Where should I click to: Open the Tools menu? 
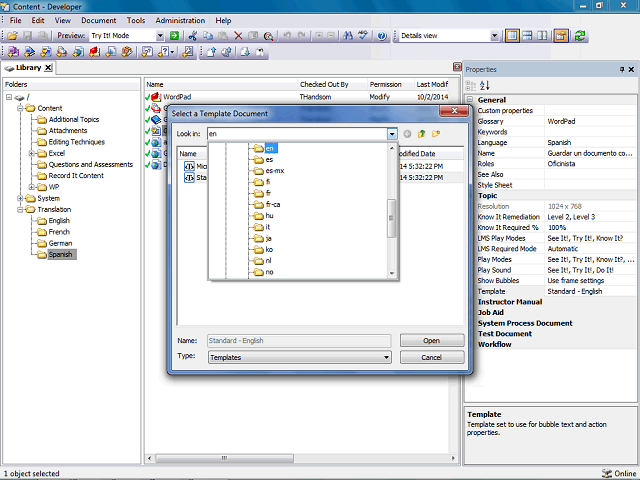pos(136,20)
